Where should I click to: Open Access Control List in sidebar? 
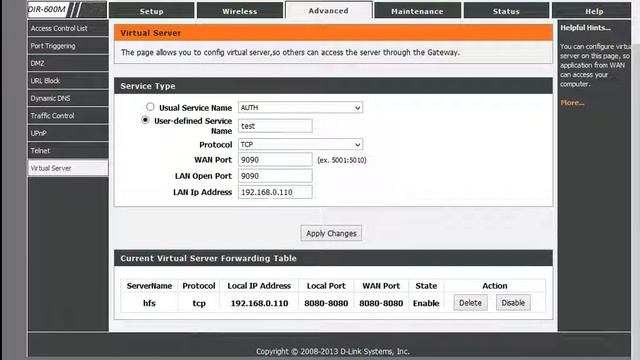(x=68, y=28)
